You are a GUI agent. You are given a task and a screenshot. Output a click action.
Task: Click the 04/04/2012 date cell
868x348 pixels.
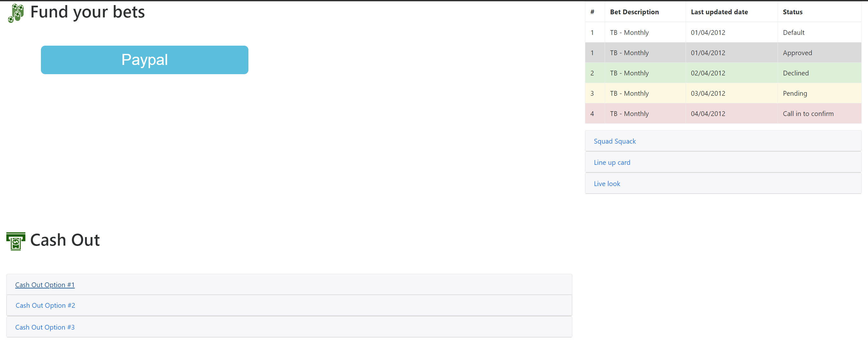coord(707,114)
